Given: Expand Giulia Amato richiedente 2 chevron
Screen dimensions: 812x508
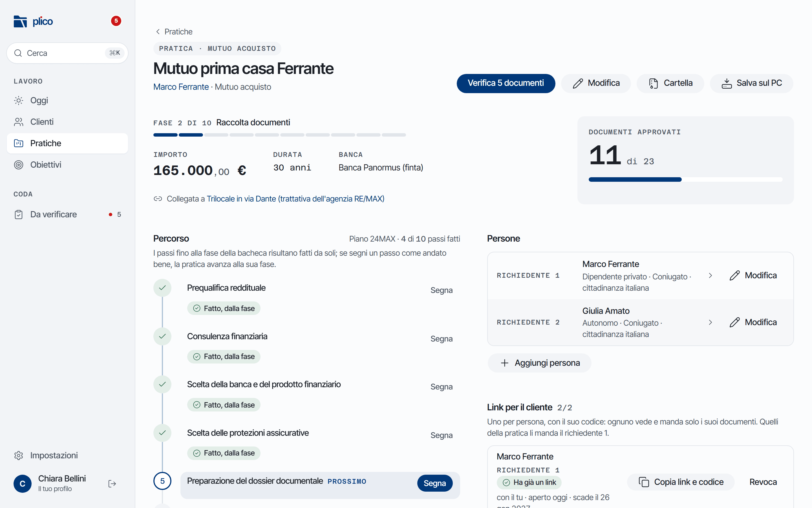Looking at the screenshot, I should 710,323.
